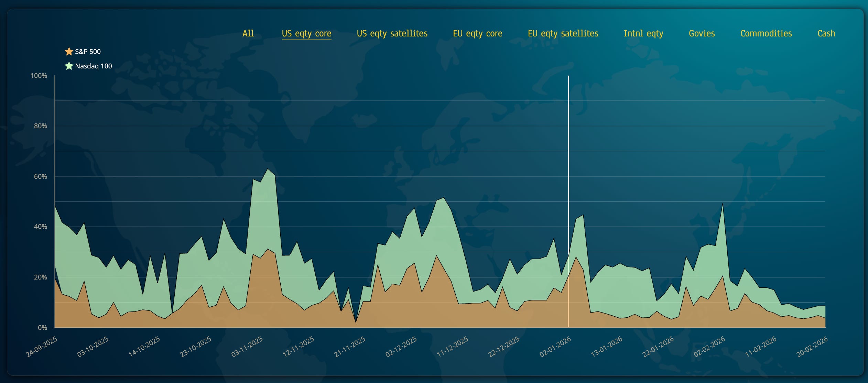Click the 03-11-2025 date axis label
The image size is (868, 383).
(x=247, y=347)
